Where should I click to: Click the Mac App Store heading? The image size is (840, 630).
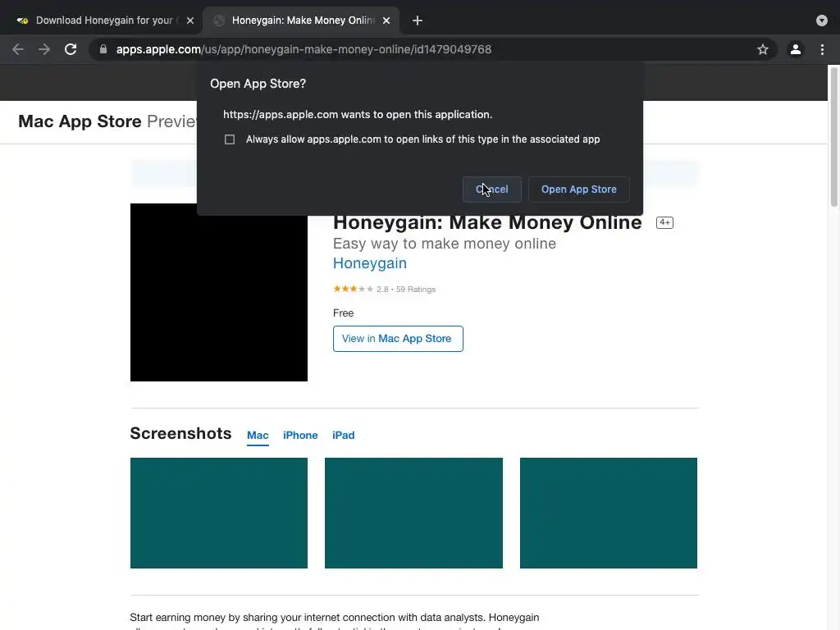[x=80, y=121]
